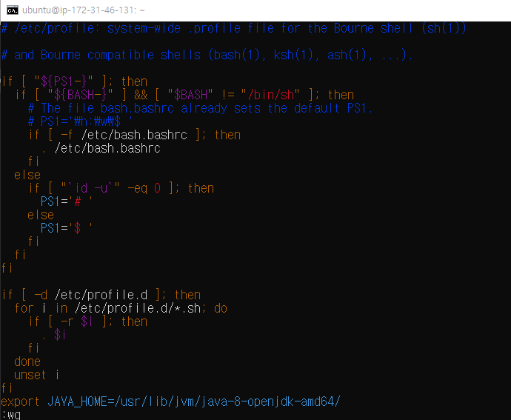Image resolution: width=511 pixels, height=420 pixels.
Task: Click the window title 'ubuntu@ip-172-31-46-131: ~'
Action: [84, 10]
